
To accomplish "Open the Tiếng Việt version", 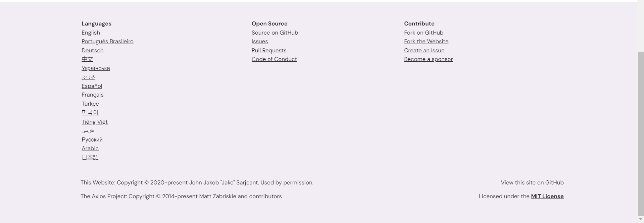I will coord(94,122).
